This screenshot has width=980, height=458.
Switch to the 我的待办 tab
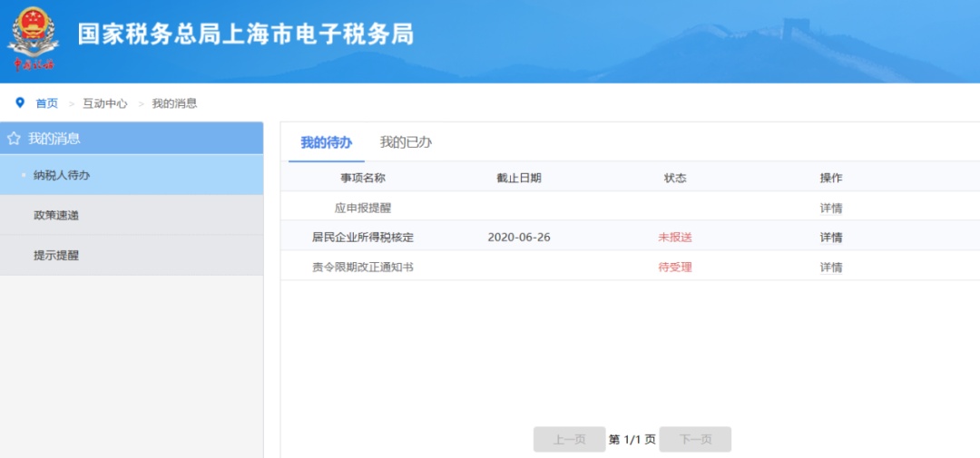tap(326, 142)
